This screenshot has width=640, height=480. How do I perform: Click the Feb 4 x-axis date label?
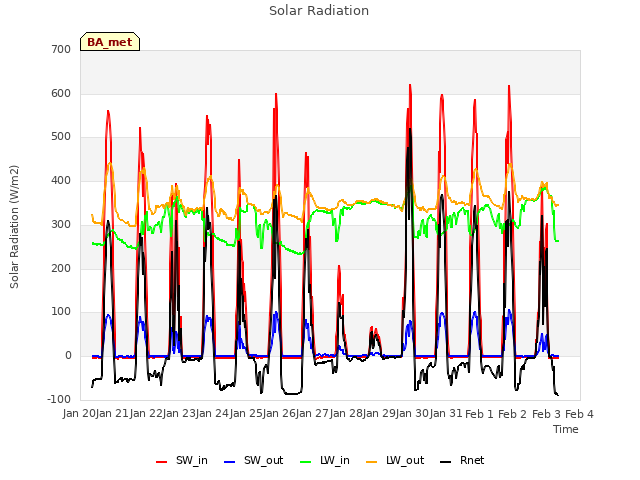(x=579, y=414)
